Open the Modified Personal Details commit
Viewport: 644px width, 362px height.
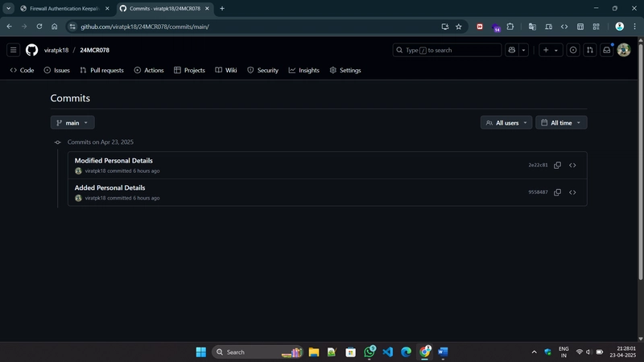pyautogui.click(x=114, y=160)
